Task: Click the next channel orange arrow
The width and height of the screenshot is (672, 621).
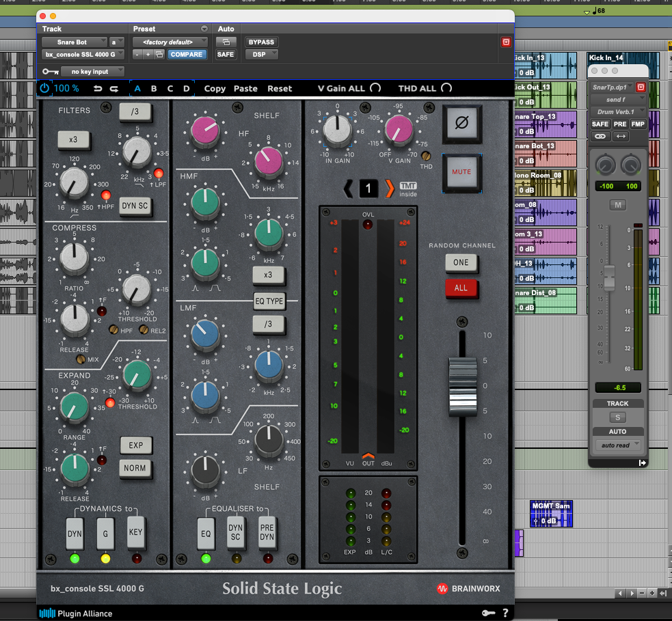Action: (x=389, y=189)
